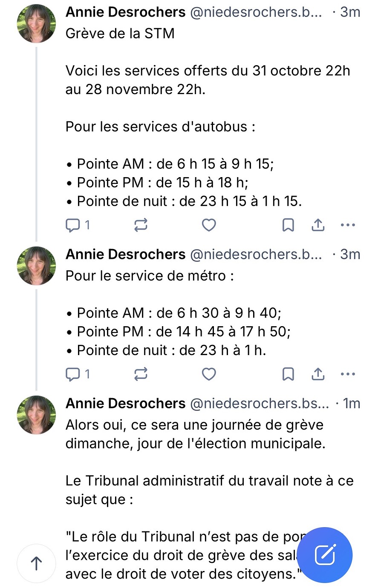The width and height of the screenshot is (375, 588).
Task: Open more options on the autobus post
Action: pyautogui.click(x=348, y=225)
